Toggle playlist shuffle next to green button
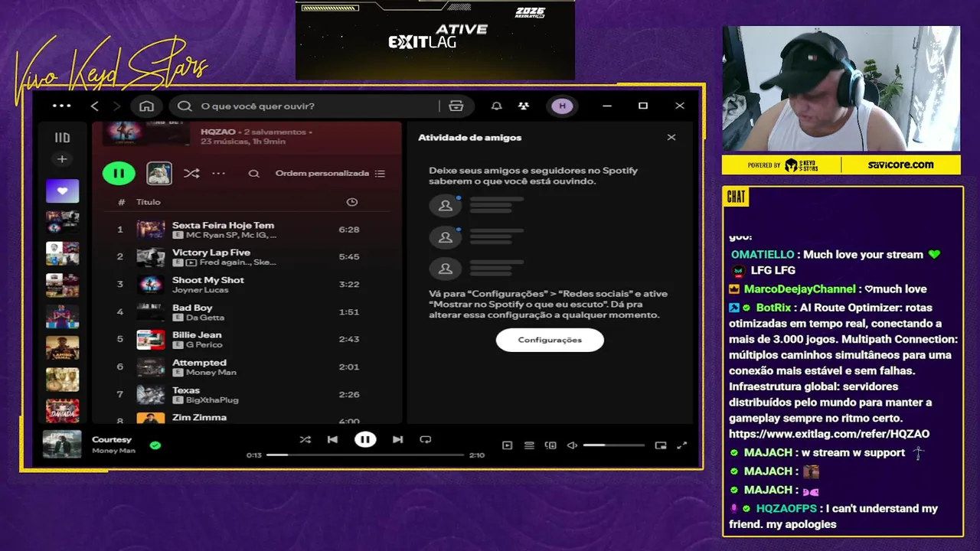This screenshot has width=980, height=551. [x=191, y=174]
